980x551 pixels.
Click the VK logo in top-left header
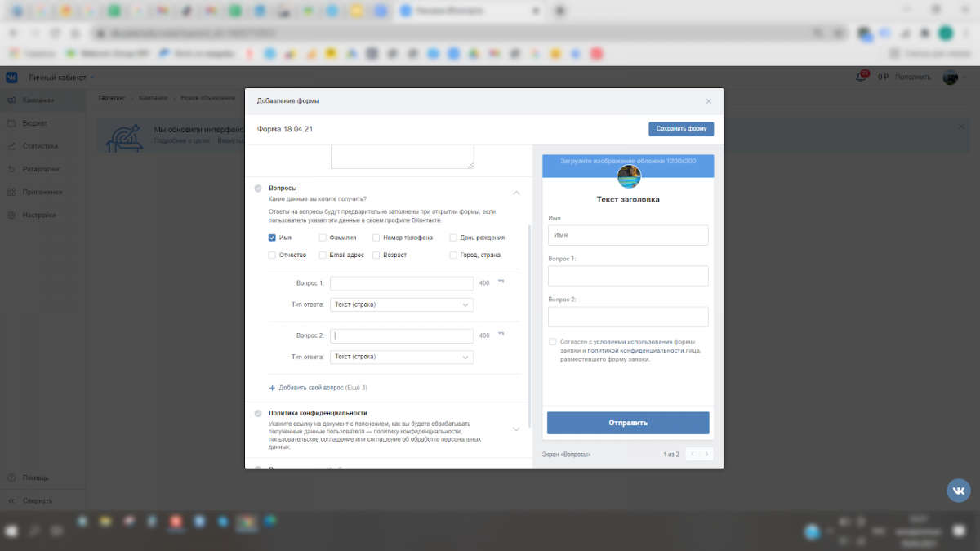(12, 77)
